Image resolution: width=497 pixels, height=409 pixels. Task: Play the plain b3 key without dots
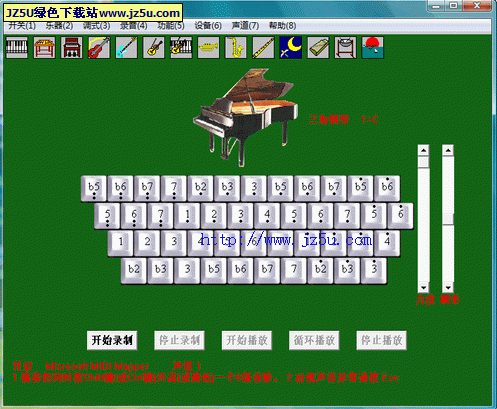(161, 271)
